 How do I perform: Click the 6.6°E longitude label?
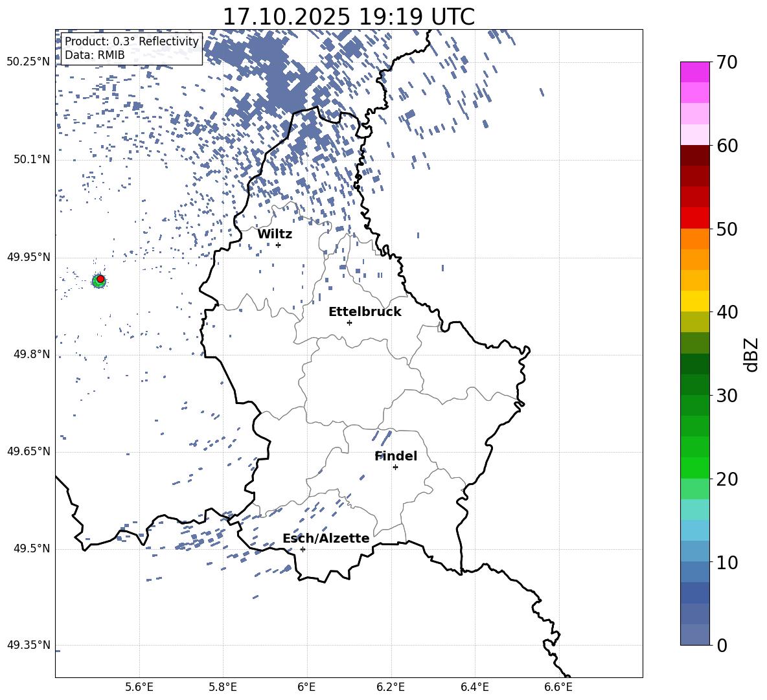[558, 687]
